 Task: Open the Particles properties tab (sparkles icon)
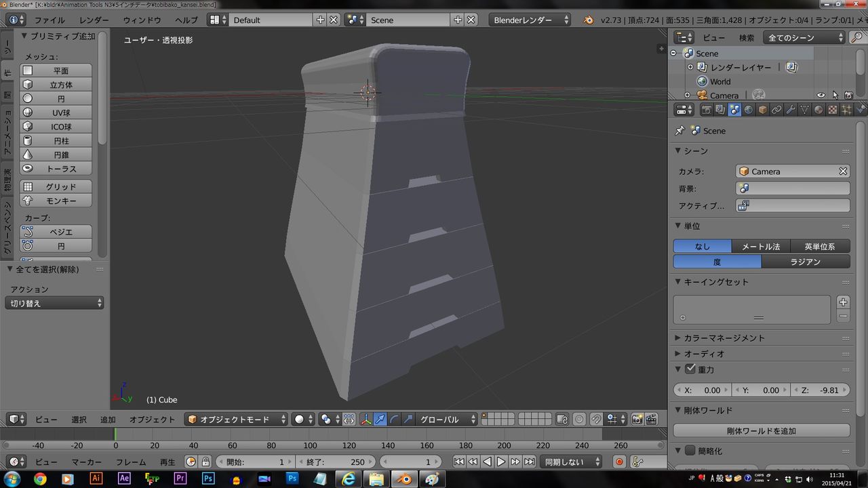tap(847, 110)
